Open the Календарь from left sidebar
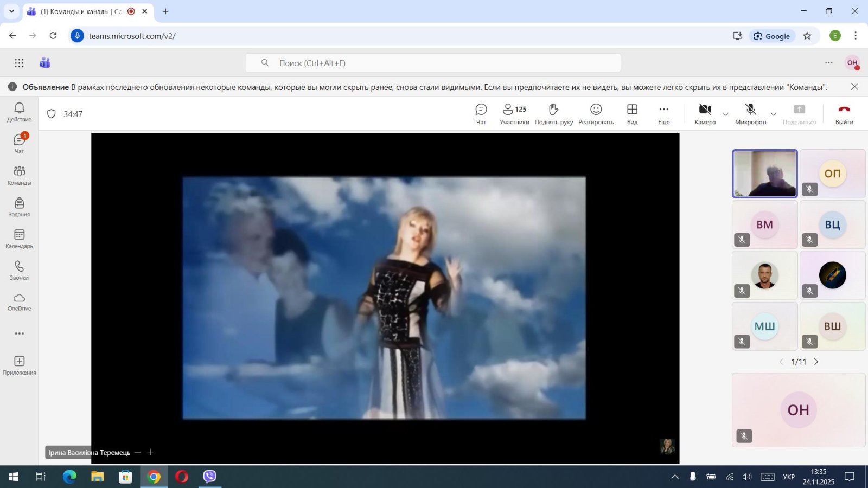This screenshot has width=868, height=488. (20, 239)
